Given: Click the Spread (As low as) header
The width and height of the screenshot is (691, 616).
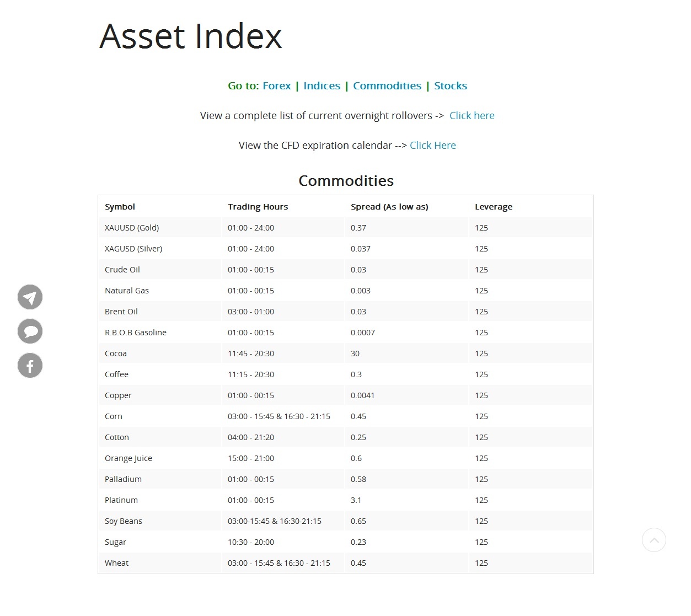Looking at the screenshot, I should pos(389,206).
